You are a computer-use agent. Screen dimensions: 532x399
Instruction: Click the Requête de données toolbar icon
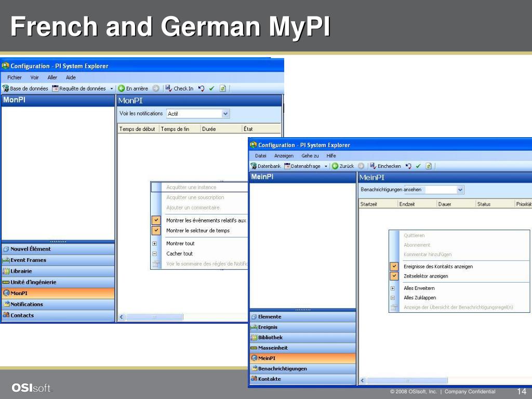coord(55,88)
